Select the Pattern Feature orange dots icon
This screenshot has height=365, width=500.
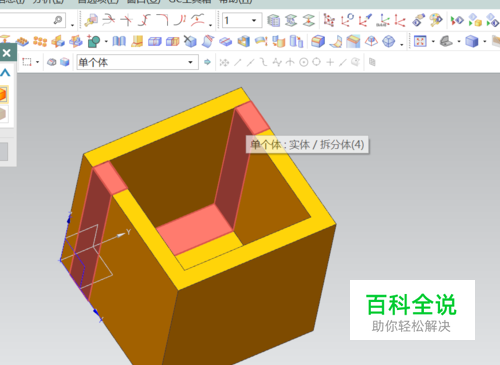pos(40,41)
